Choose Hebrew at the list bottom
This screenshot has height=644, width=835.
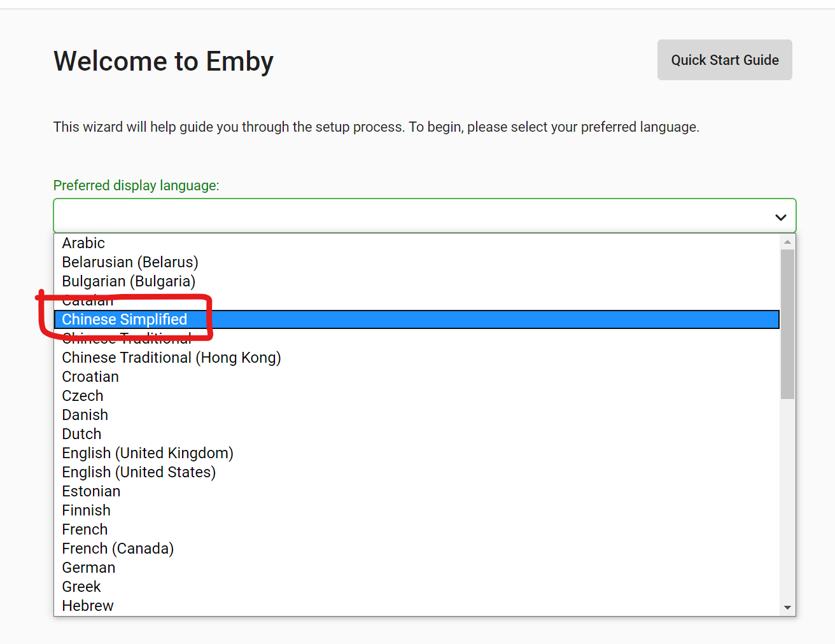[x=88, y=606]
